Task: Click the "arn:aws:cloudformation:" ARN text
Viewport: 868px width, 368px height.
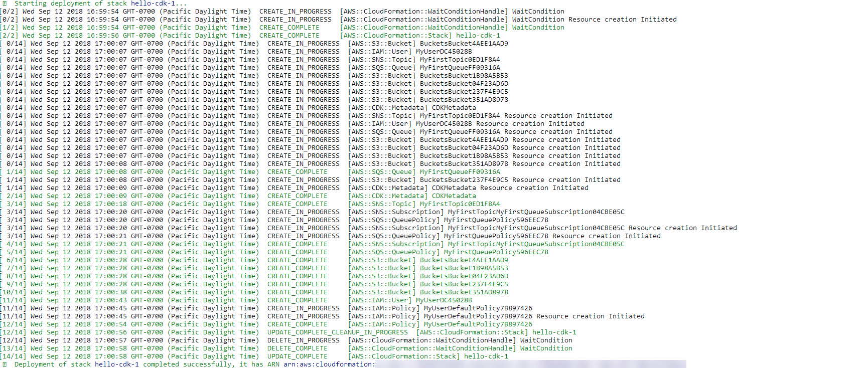Action: [330, 364]
